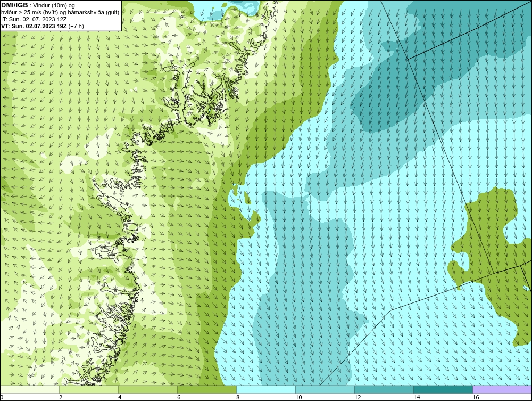Click the 10–12 m/s light teal legend swatch
Viewport: 532px width, 401px height.
pyautogui.click(x=325, y=389)
